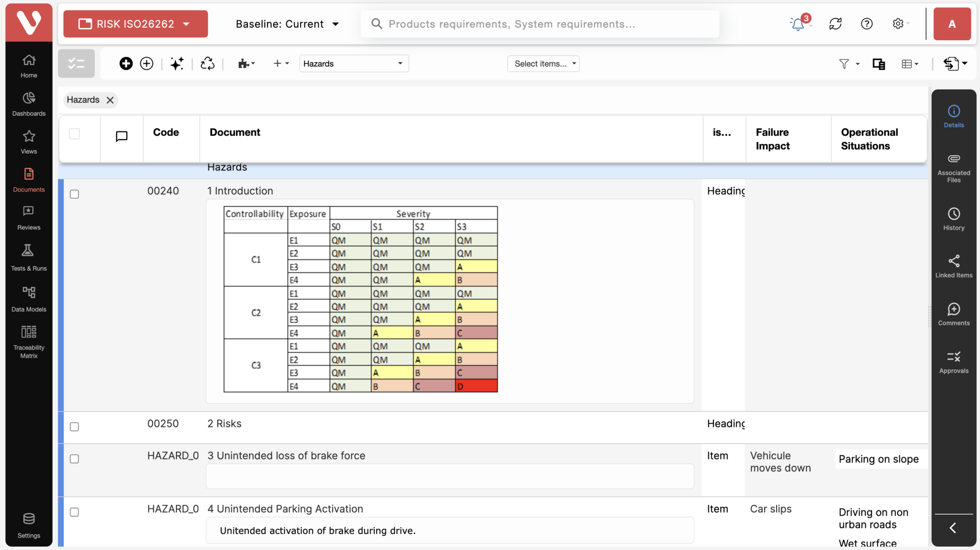Screen dimensions: 980x550
Task: Switch to the Documents sidebar section
Action: (x=28, y=180)
